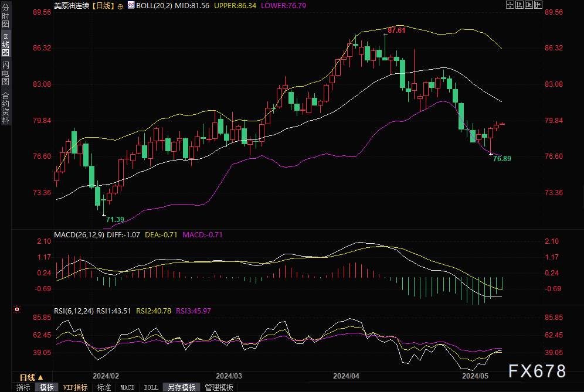Click the LOWER:76.79 value
The height and width of the screenshot is (392, 584).
pyautogui.click(x=283, y=6)
